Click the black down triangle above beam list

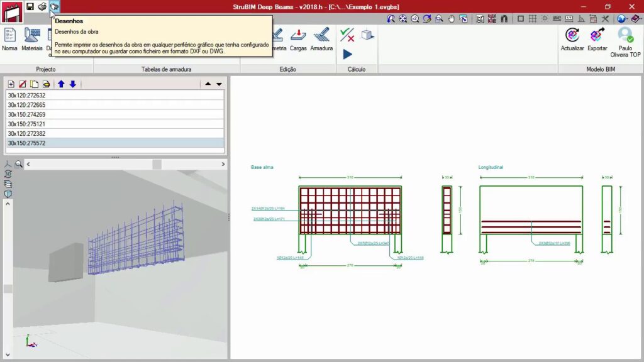pos(219,84)
